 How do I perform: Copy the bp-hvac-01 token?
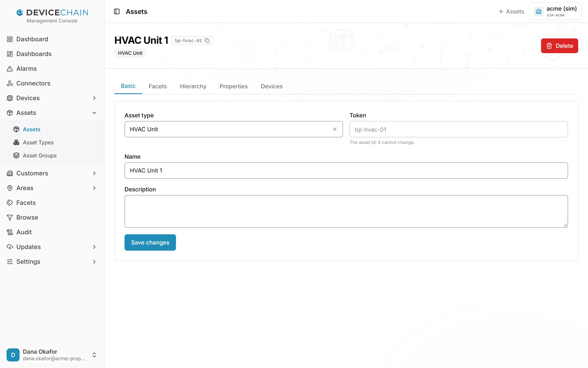click(207, 40)
